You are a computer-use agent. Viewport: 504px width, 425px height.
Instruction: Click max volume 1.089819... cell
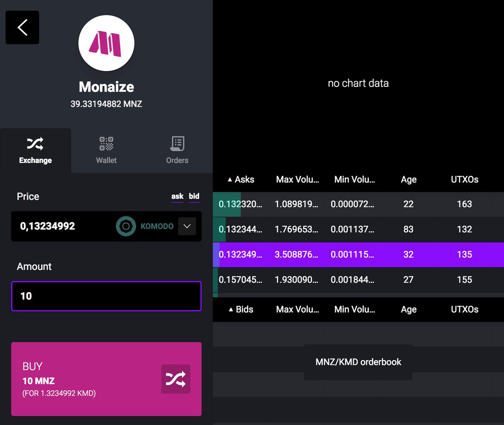pos(297,204)
